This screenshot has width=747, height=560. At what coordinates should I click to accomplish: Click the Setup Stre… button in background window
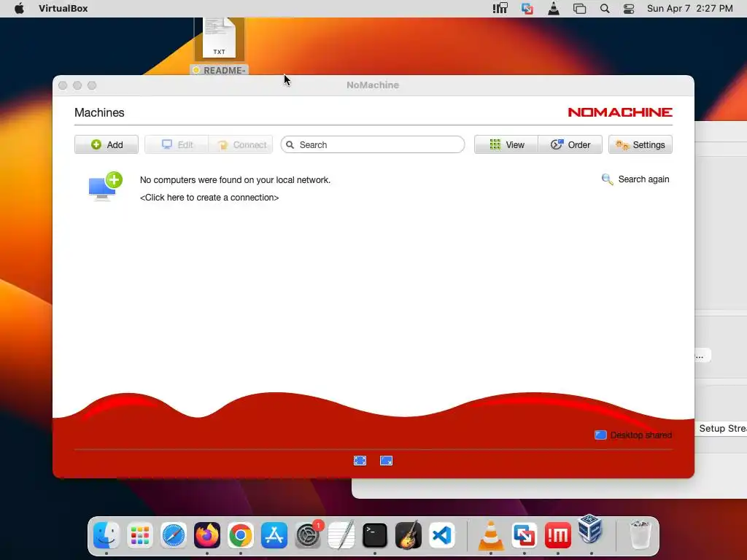[721, 429]
